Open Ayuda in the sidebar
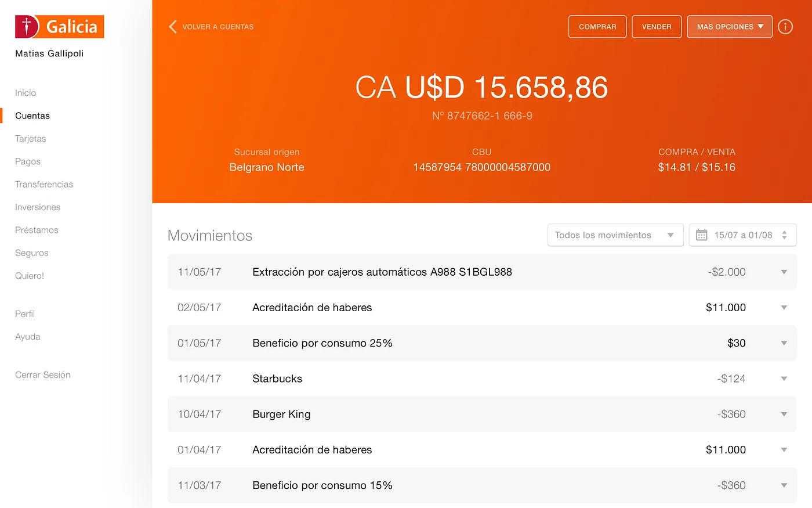The height and width of the screenshot is (508, 812). [x=28, y=337]
